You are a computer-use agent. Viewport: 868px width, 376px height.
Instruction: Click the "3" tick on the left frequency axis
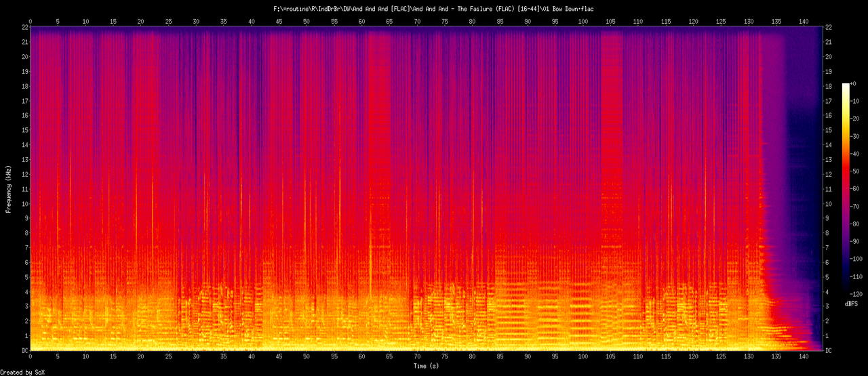tap(26, 307)
